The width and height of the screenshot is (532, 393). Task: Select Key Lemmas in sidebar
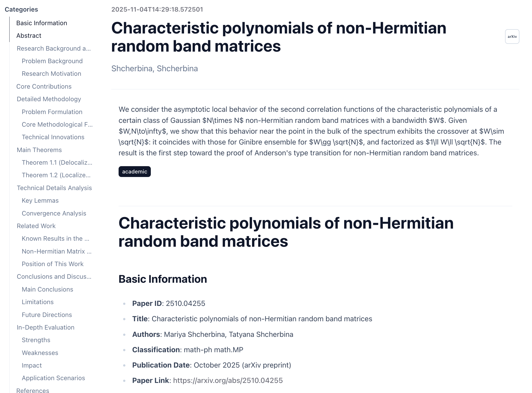[x=40, y=200]
